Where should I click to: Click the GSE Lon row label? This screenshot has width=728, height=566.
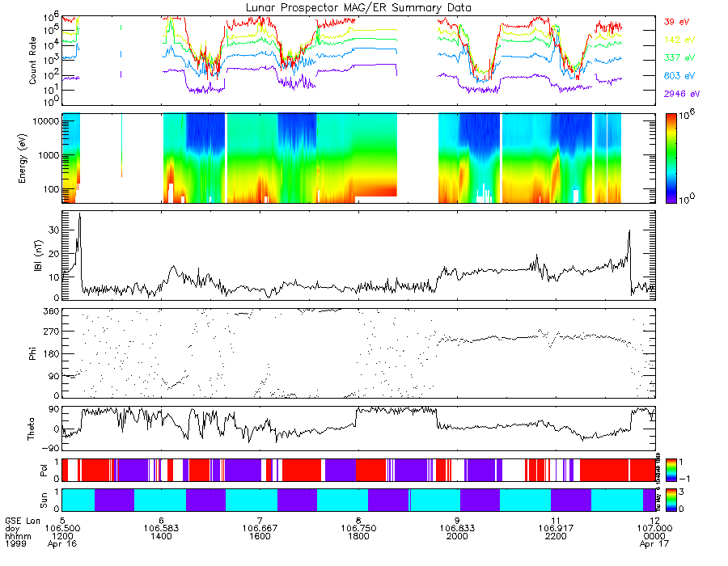(x=23, y=521)
